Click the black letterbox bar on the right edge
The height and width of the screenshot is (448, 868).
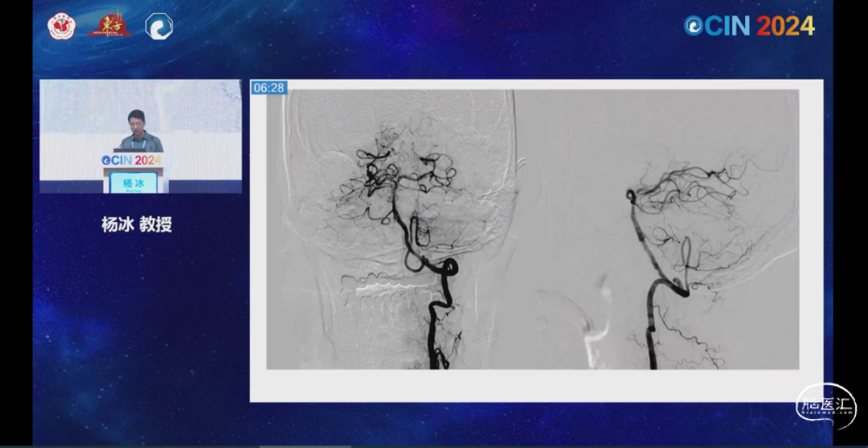pos(850,224)
